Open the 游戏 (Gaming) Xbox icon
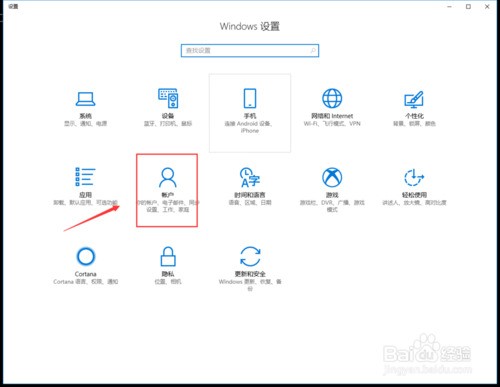Screen dimensions: 500x387 332,177
